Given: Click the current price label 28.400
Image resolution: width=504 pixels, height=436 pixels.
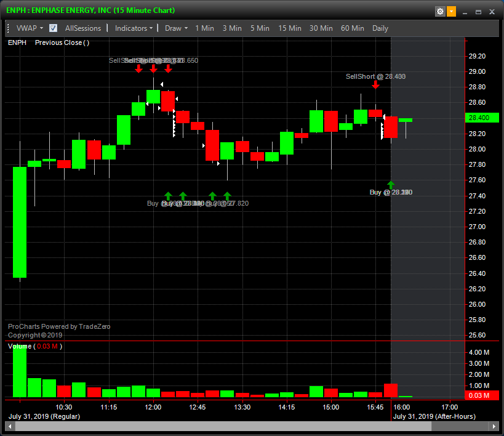Looking at the screenshot, I should [482, 118].
